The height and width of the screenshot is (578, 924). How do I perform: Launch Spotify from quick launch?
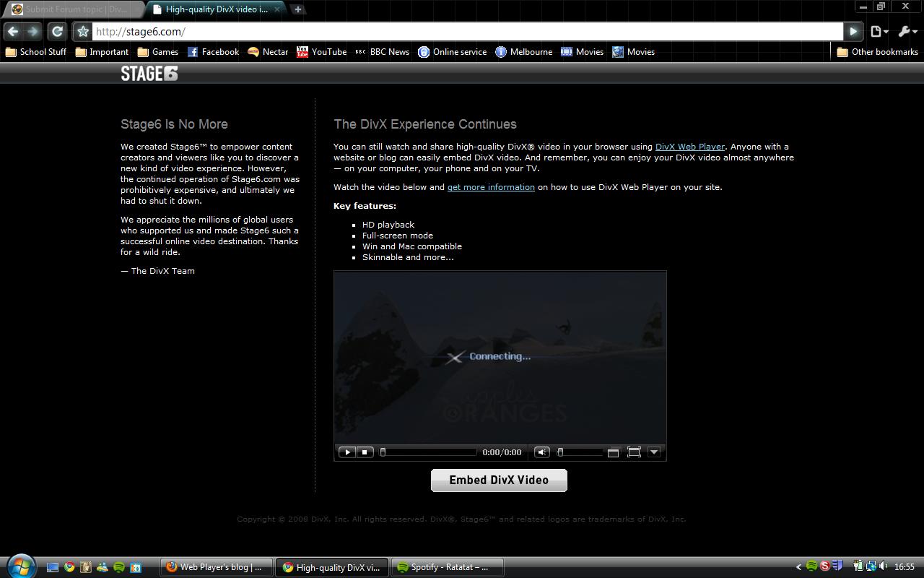119,567
